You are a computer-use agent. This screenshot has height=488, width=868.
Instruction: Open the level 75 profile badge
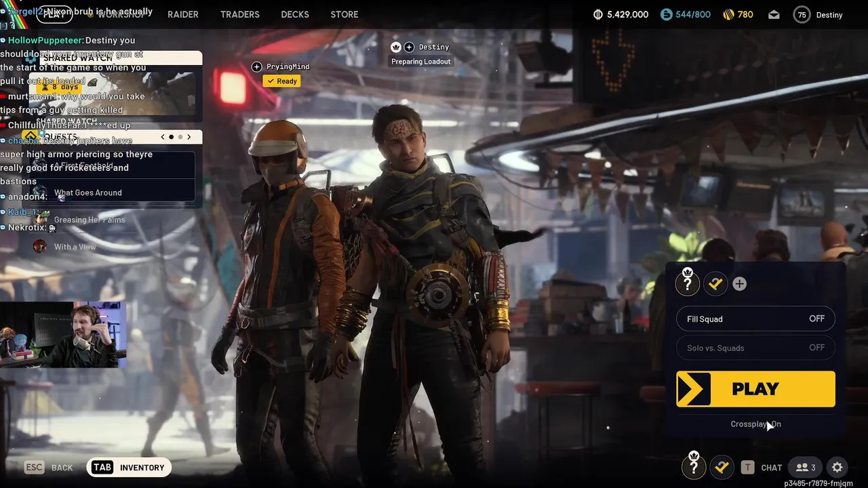[802, 14]
